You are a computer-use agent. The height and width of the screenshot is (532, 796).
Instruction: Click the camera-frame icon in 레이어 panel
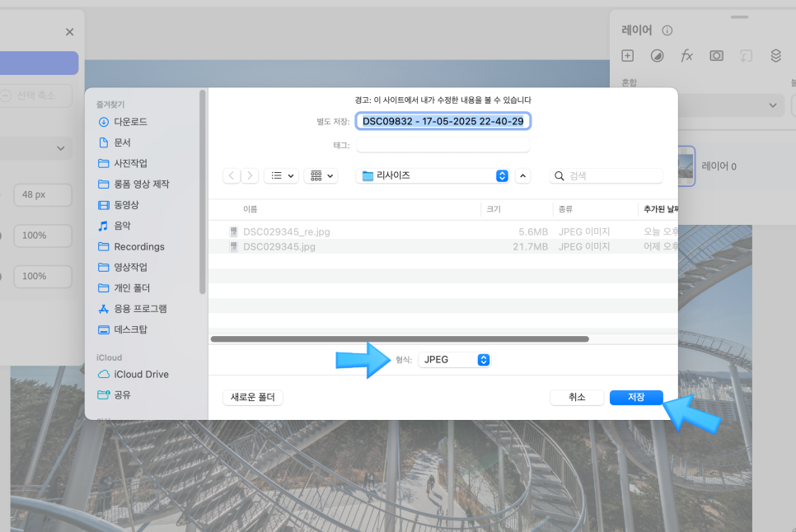point(716,56)
